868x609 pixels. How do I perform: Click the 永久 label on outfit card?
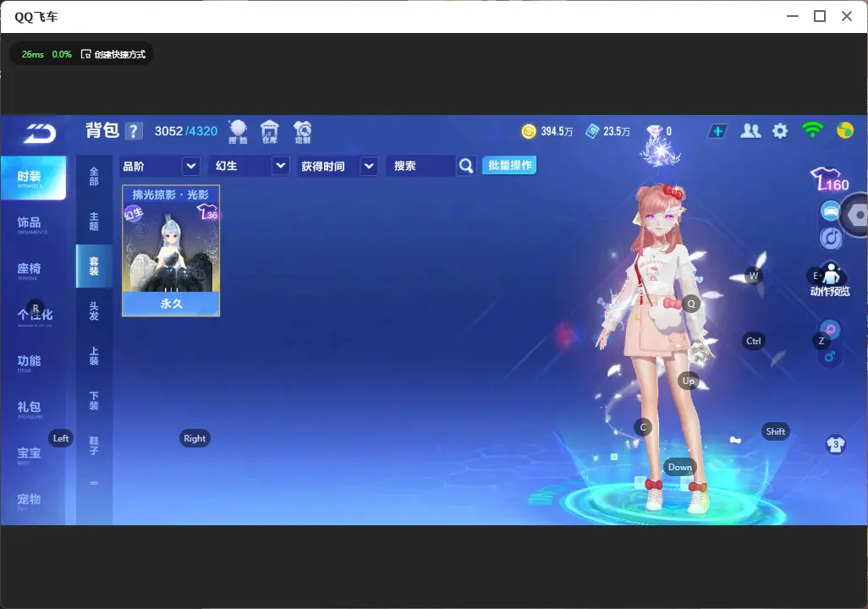coord(171,304)
